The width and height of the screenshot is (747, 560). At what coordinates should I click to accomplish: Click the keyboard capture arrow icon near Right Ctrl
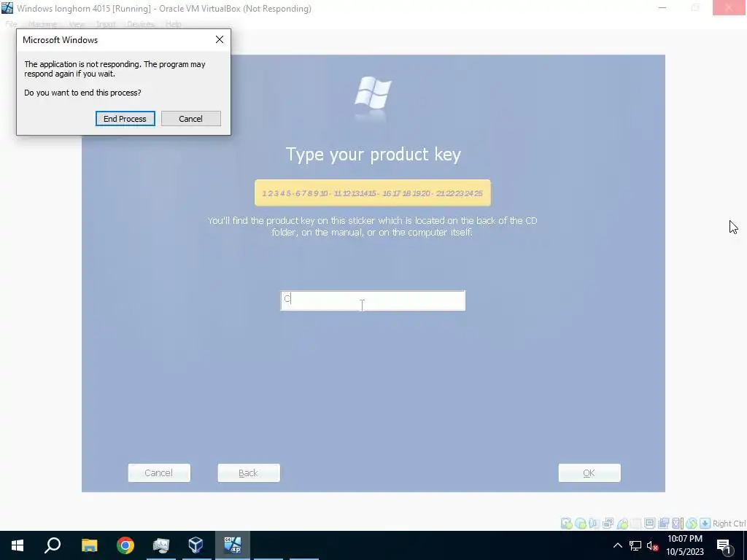[705, 524]
